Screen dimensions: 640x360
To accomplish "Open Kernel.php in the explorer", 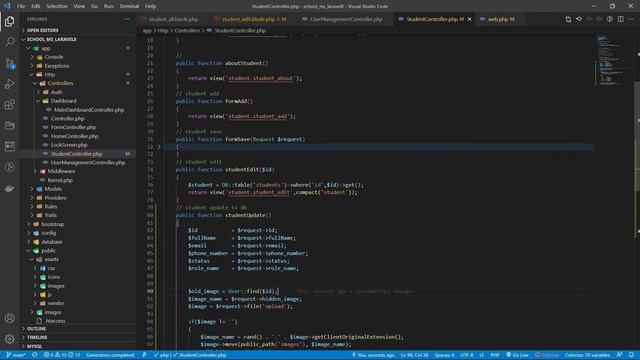I will point(60,180).
